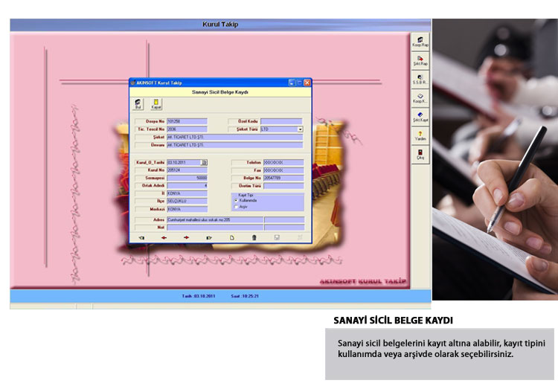The width and height of the screenshot is (558, 392).
Task: Click the S.S.B.R. sidebar icon
Action: (x=420, y=79)
